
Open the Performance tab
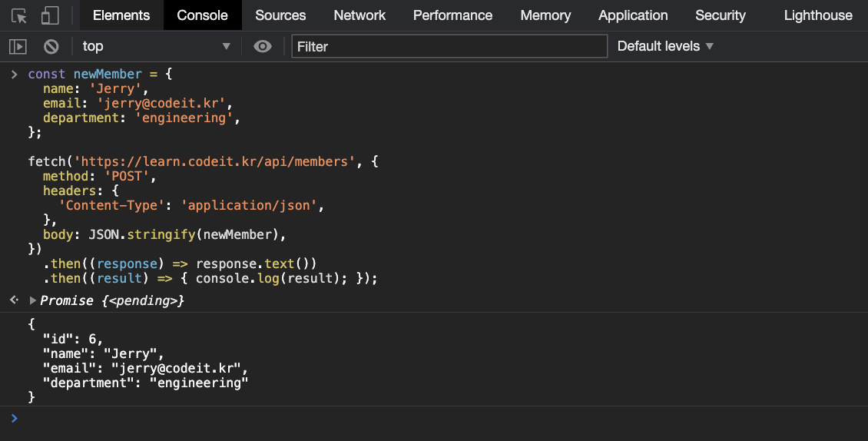click(452, 15)
